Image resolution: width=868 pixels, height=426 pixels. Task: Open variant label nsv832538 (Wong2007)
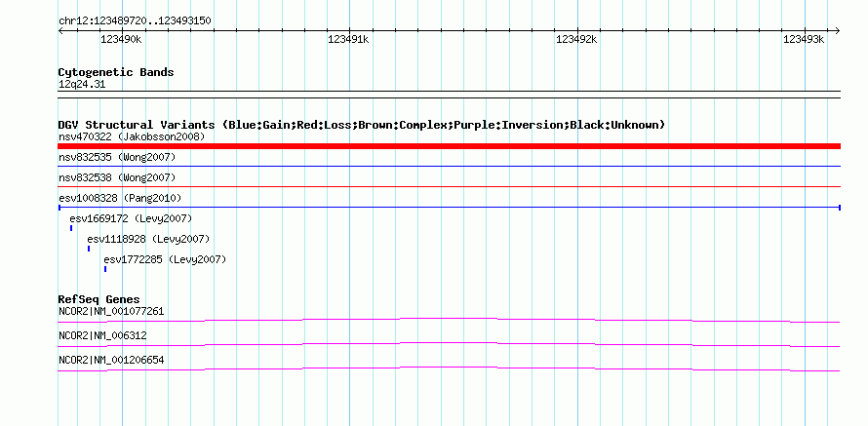pos(117,177)
